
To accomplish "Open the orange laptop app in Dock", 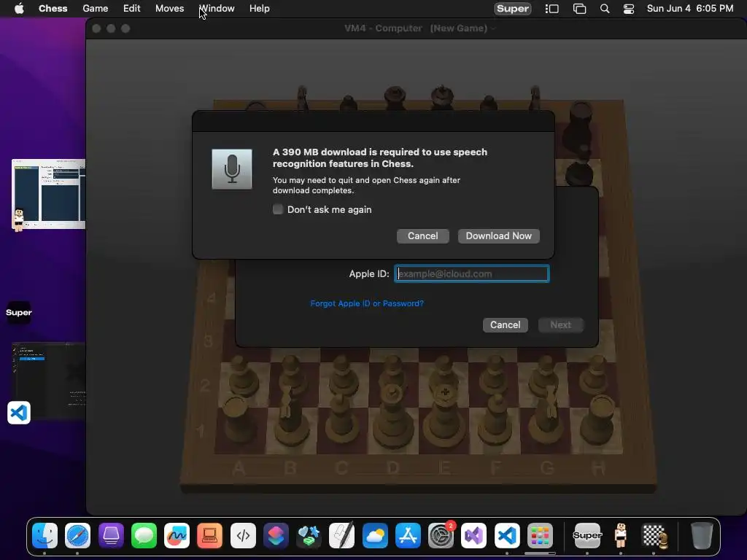I will (x=209, y=536).
